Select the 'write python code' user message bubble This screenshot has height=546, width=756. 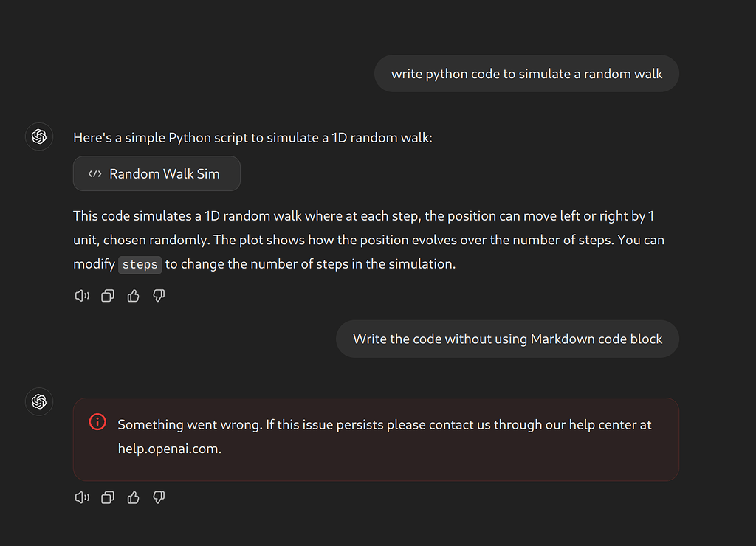(x=526, y=74)
